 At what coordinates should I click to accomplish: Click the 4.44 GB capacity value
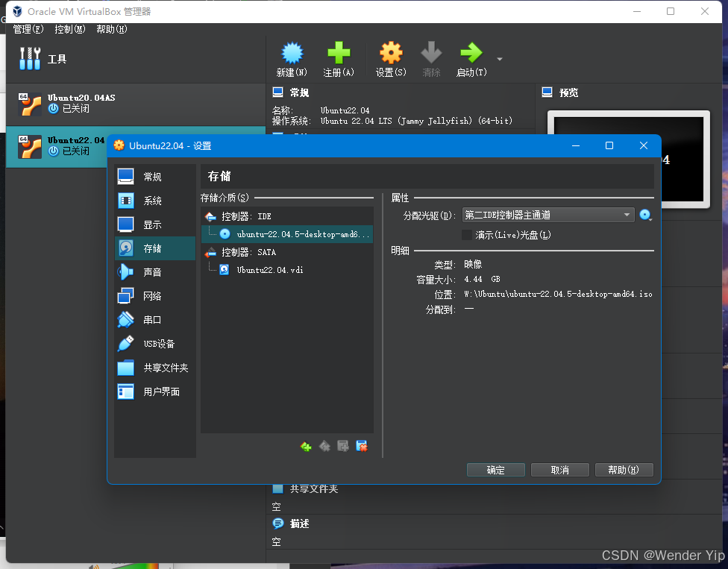pos(482,280)
